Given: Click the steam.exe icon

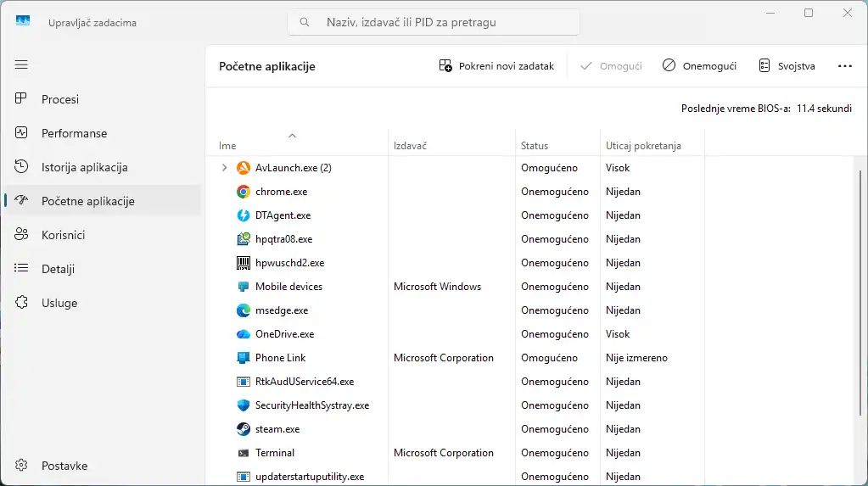Looking at the screenshot, I should tap(243, 429).
